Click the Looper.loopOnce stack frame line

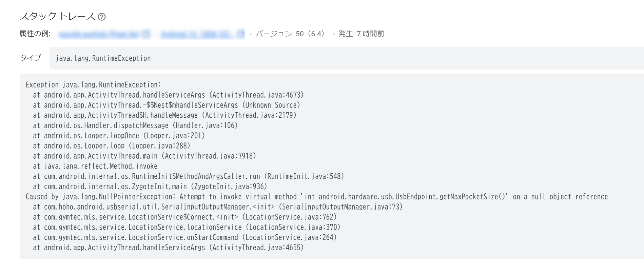pos(119,136)
